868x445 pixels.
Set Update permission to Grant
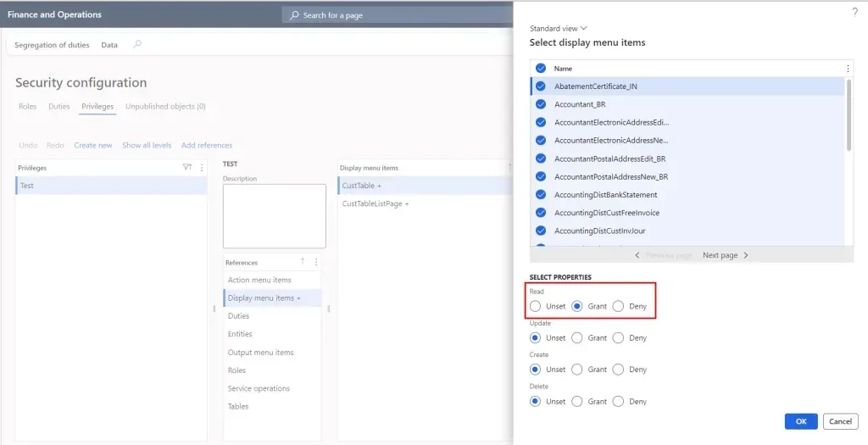pyautogui.click(x=576, y=337)
